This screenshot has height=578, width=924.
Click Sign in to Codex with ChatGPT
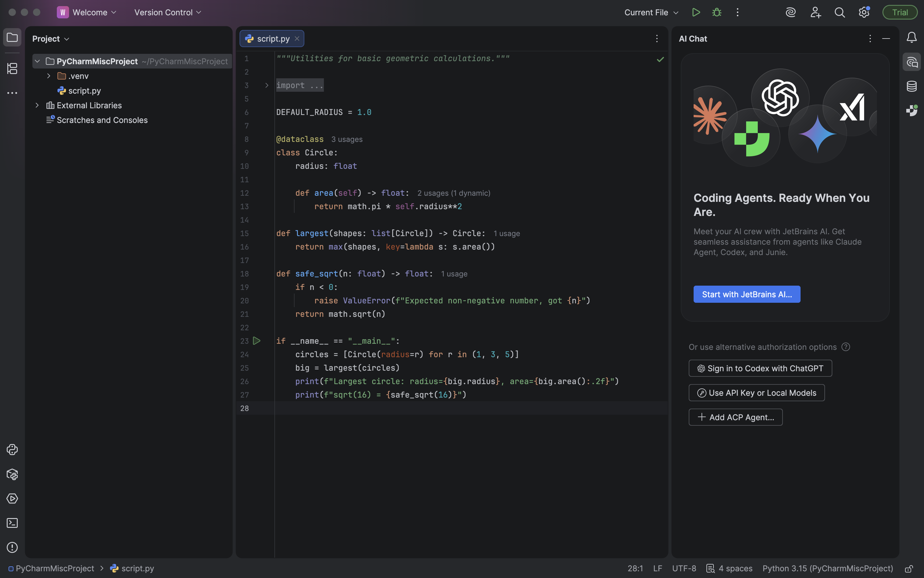click(760, 369)
